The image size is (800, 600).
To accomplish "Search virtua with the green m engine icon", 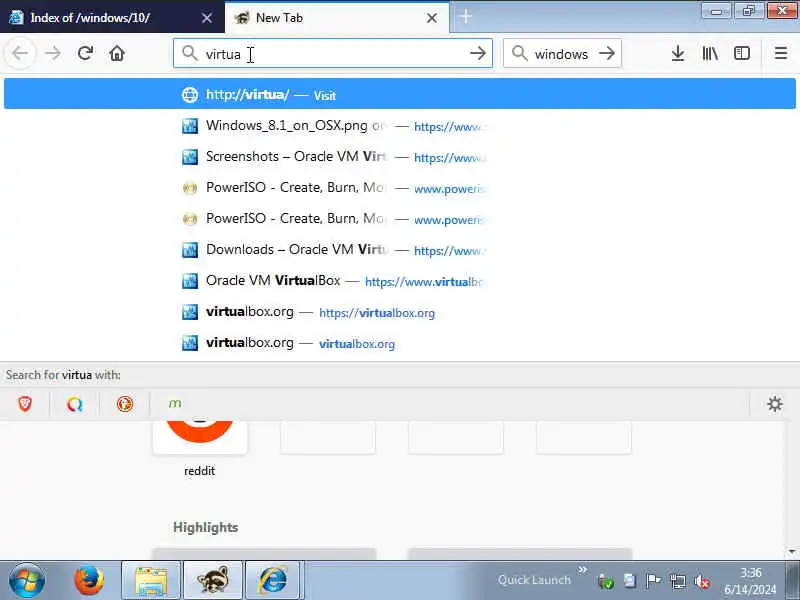I will (174, 404).
